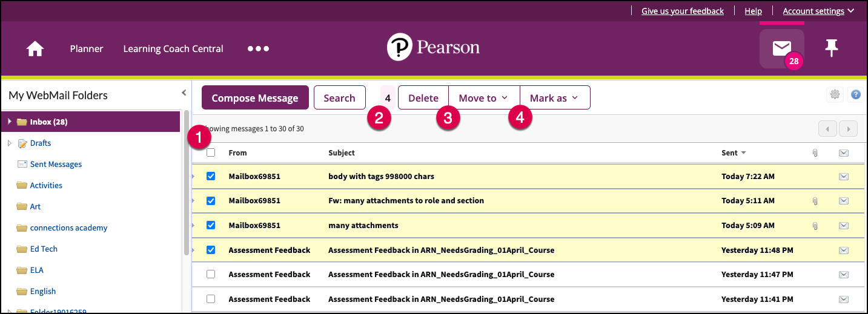Viewport: 868px width, 314px height.
Task: Open the three dots more menu
Action: tap(258, 49)
